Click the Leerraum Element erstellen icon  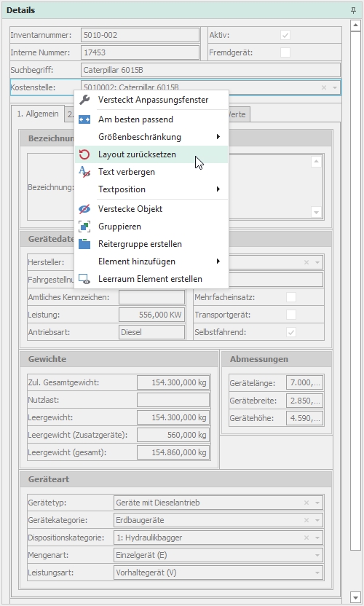(x=84, y=279)
